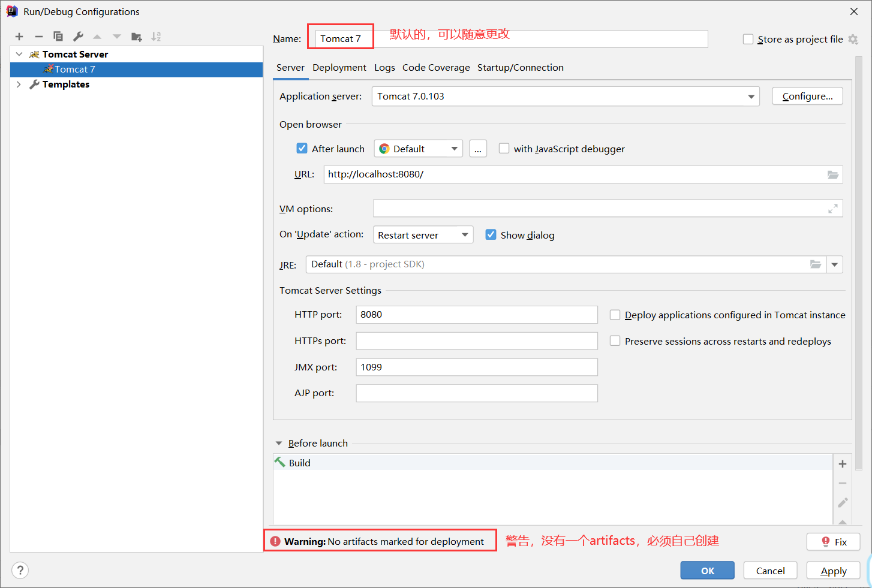Select Build task in Before launch list
This screenshot has height=588, width=872.
pyautogui.click(x=553, y=463)
